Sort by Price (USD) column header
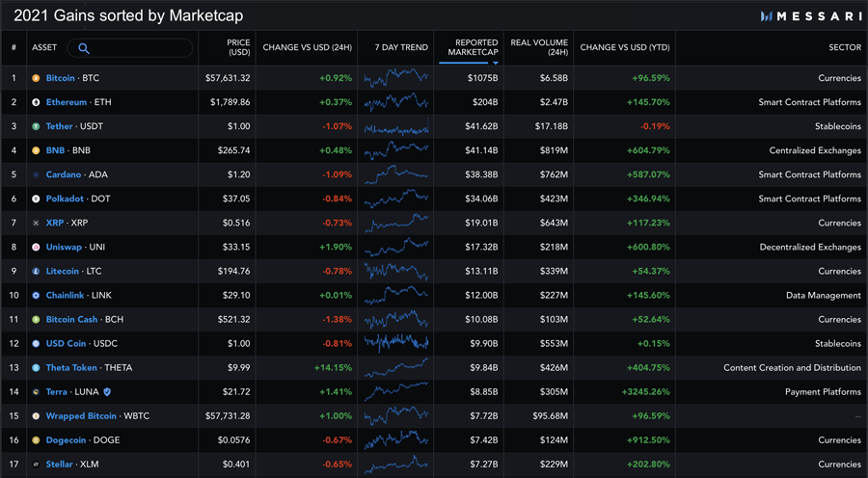Screen dimensions: 868x478 click(x=237, y=47)
